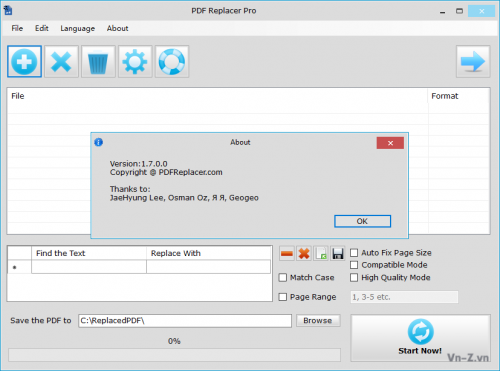The width and height of the screenshot is (500, 371).
Task: Click the Copyright @ PDFReplacer.com text
Action: pos(166,172)
